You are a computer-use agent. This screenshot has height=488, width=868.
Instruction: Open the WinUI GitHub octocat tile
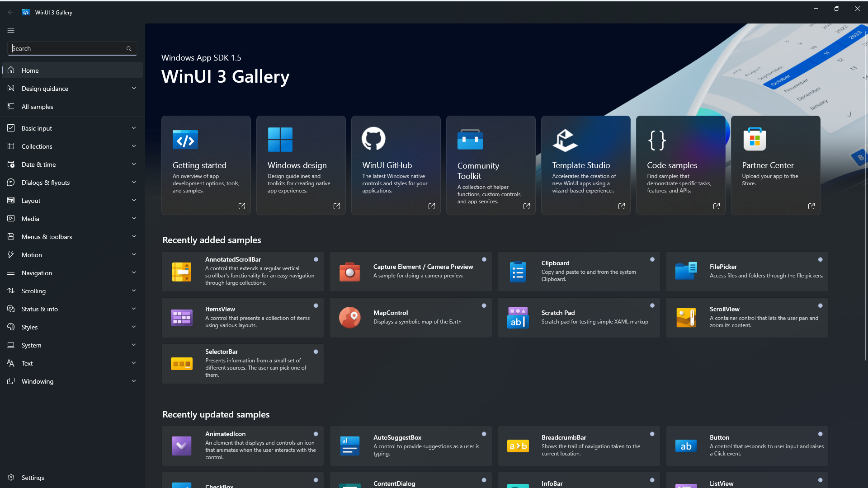click(x=373, y=139)
